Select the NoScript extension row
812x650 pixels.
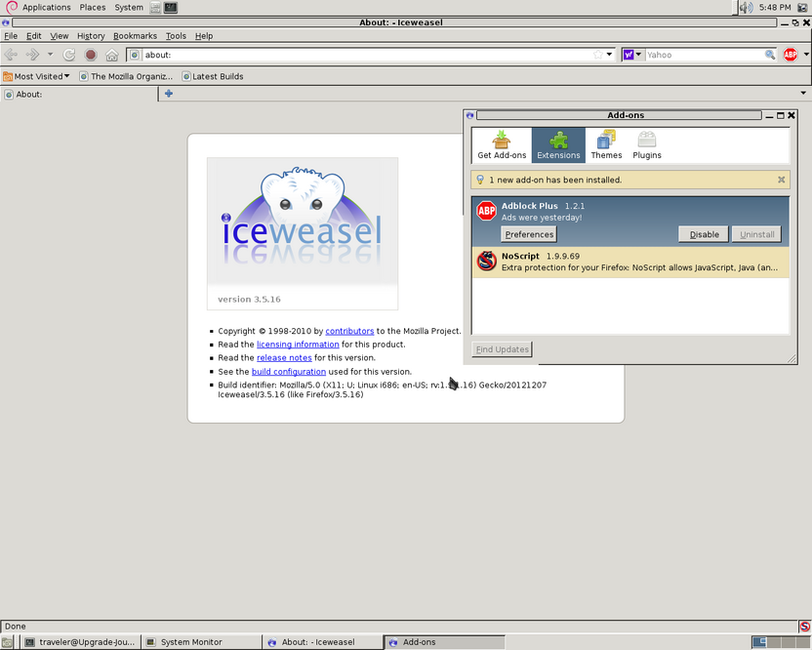(x=630, y=263)
